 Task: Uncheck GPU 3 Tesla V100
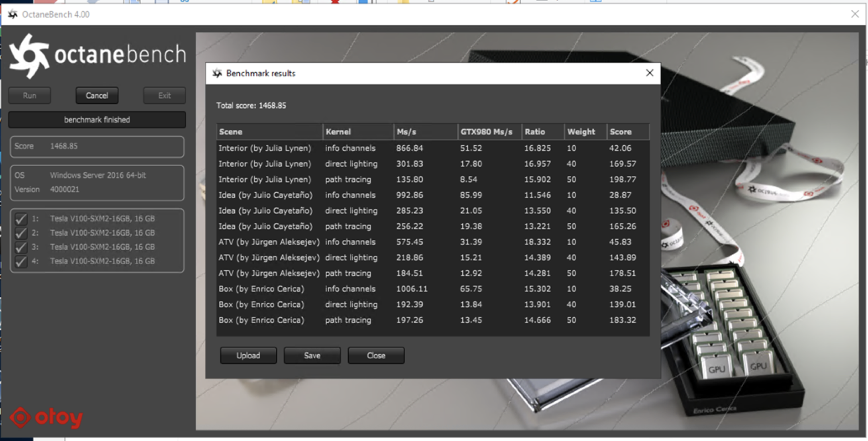[21, 247]
